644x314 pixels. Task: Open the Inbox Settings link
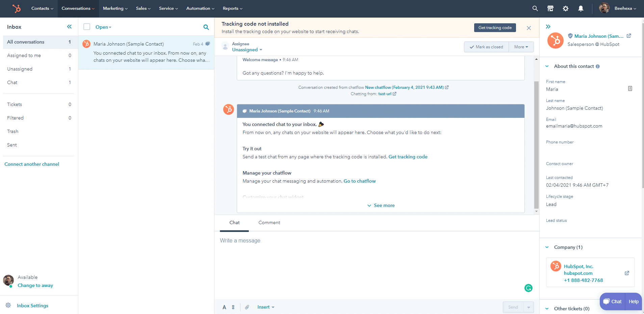click(x=32, y=306)
